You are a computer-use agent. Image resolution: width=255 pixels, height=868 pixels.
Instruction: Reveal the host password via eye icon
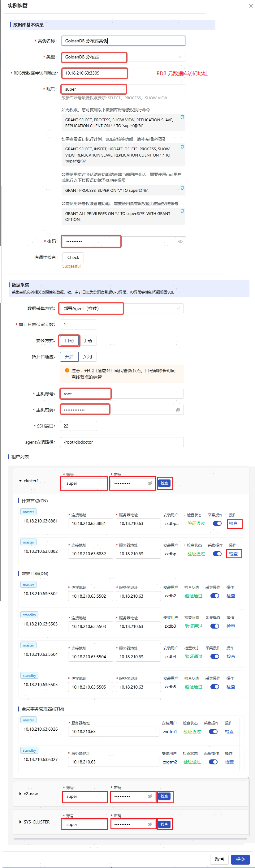click(178, 410)
